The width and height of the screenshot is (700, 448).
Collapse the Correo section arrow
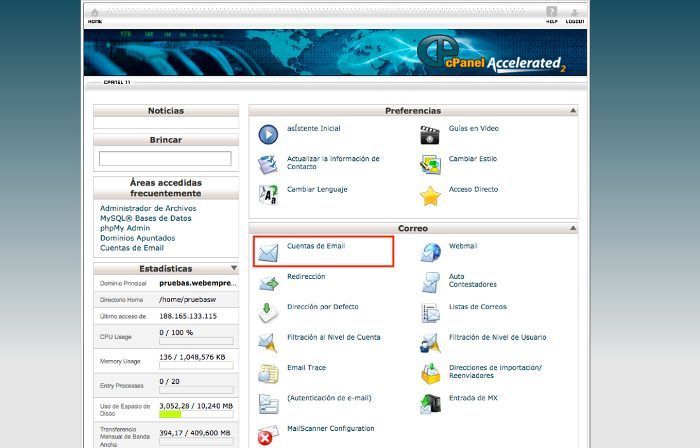(573, 229)
